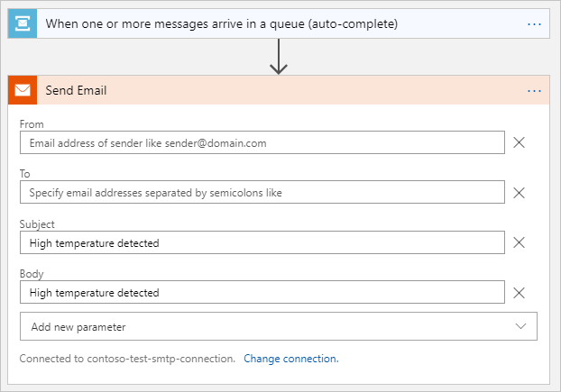
Task: Click inside the Body text field
Action: [x=262, y=292]
